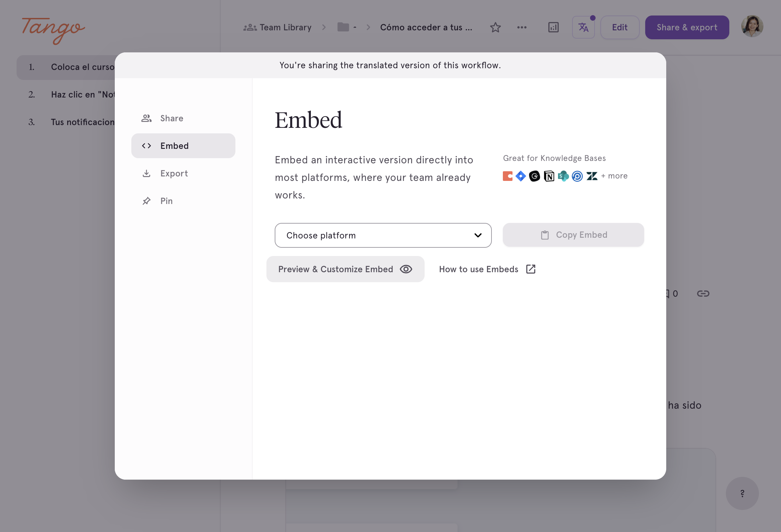Click the blue circular platform icon
The height and width of the screenshot is (532, 781).
point(577,176)
